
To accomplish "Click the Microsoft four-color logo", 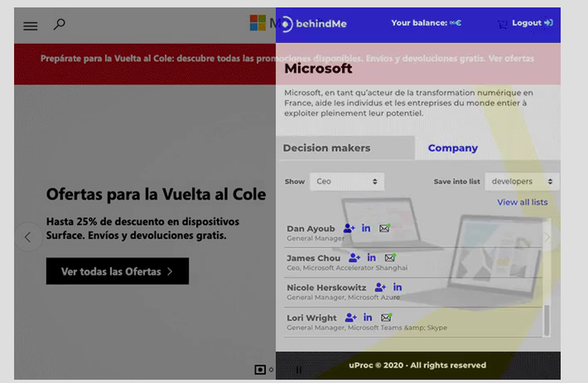I will point(258,23).
